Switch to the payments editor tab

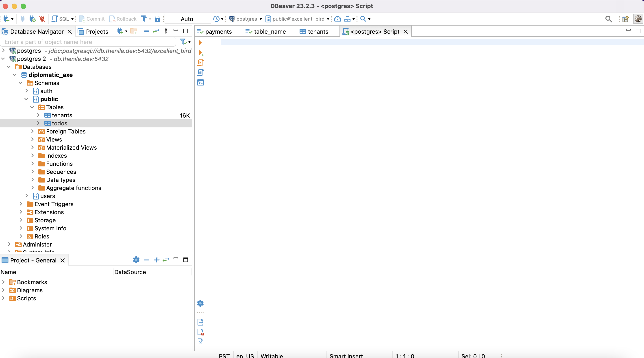[x=218, y=31]
